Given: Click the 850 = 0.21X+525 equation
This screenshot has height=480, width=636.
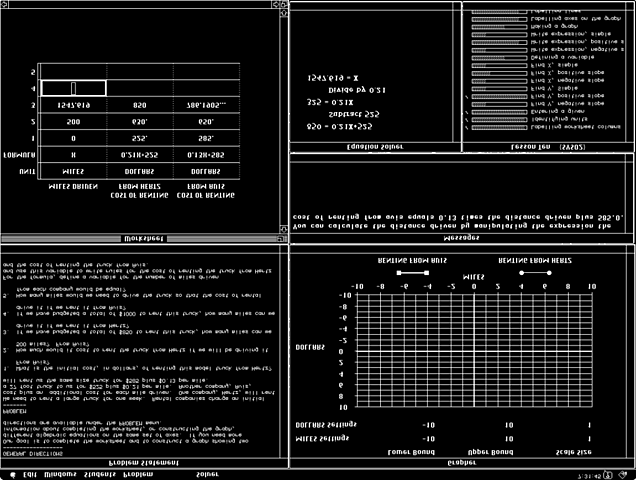Looking at the screenshot, I should coord(339,127).
